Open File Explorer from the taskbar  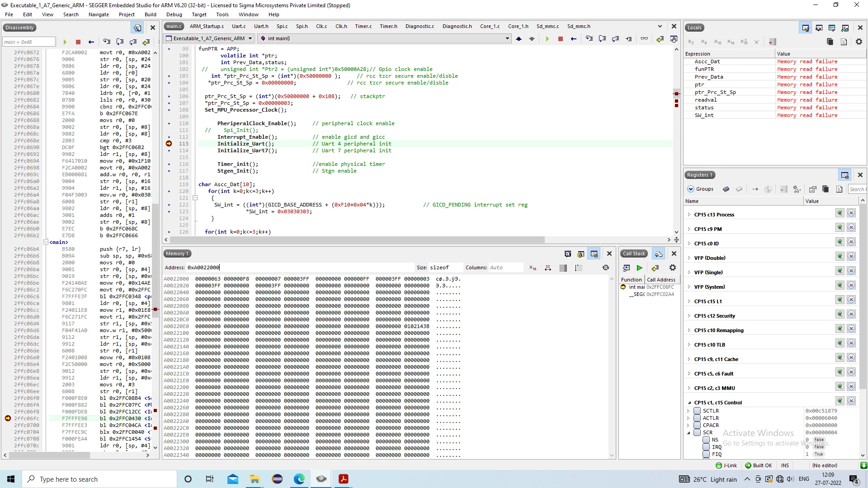(x=255, y=479)
